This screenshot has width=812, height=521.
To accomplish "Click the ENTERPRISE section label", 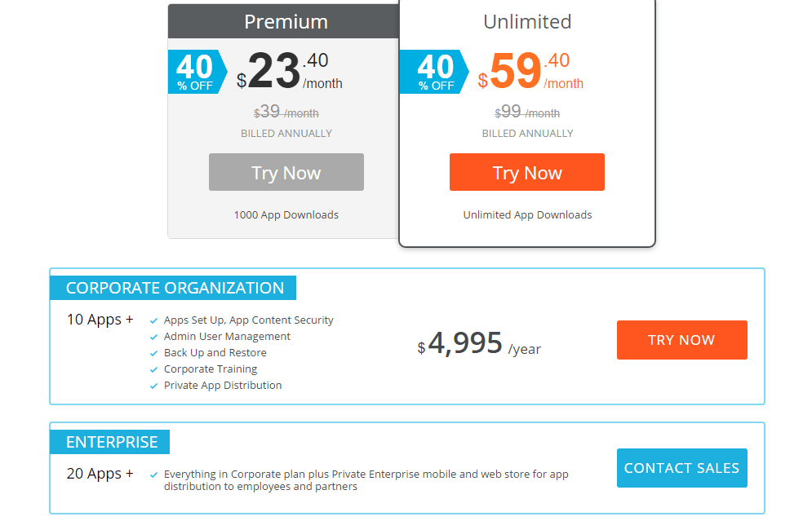I will pos(110,443).
